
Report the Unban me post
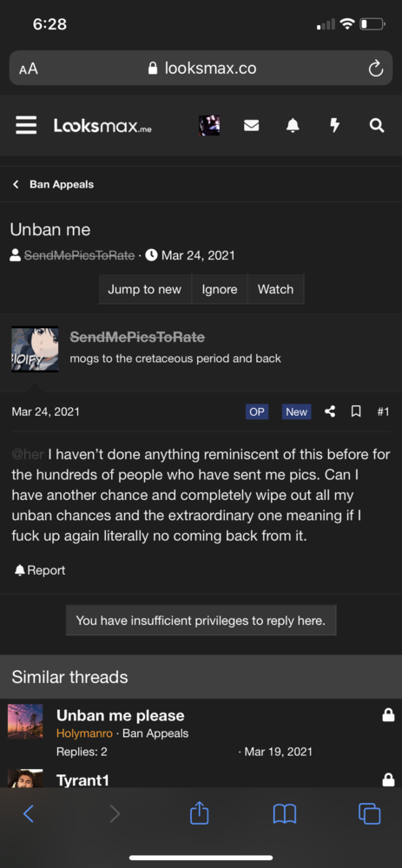tap(40, 570)
